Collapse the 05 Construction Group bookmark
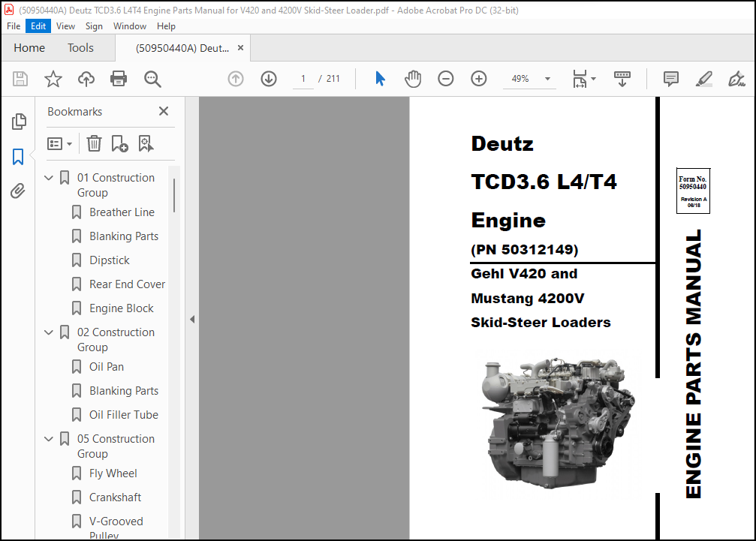 (x=49, y=439)
